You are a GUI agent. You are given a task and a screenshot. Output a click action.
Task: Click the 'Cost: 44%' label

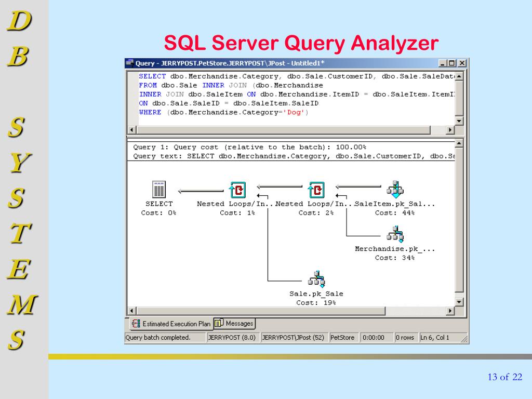(x=395, y=212)
